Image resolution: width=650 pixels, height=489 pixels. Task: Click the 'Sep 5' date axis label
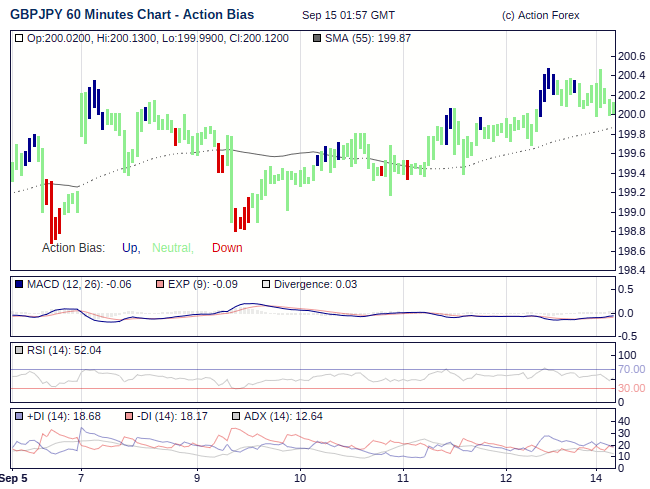13,478
